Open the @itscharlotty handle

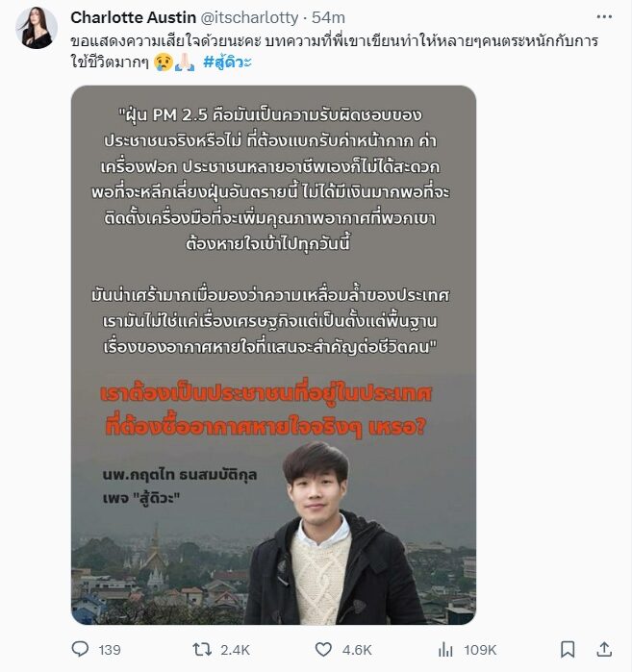[x=249, y=17]
